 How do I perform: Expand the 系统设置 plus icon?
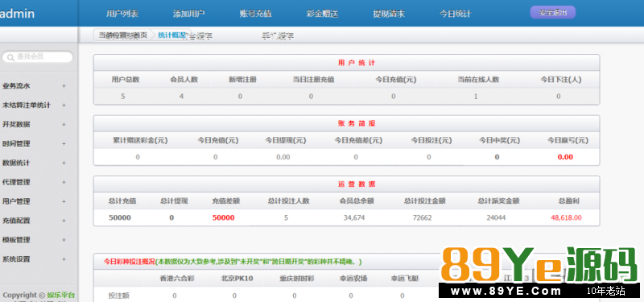[64, 259]
